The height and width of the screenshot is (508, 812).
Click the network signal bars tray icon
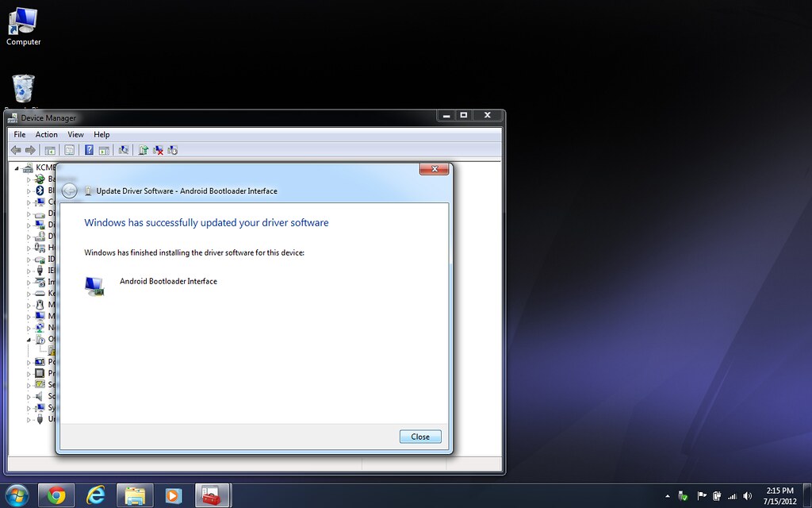coord(732,496)
